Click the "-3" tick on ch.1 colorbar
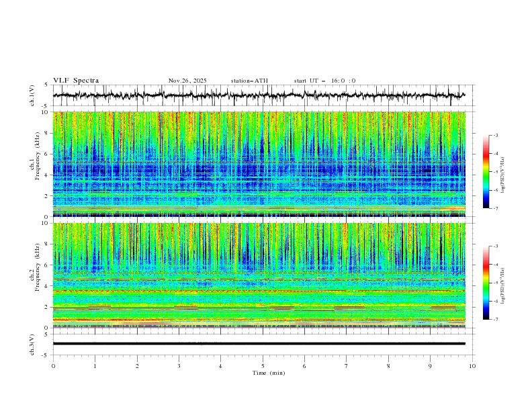Screen dimensions: 532x411 point(496,135)
